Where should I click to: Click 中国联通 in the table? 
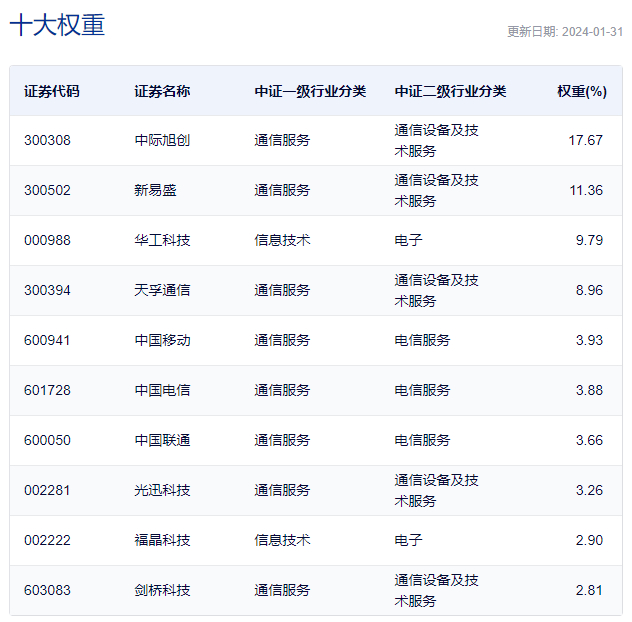pyautogui.click(x=162, y=440)
